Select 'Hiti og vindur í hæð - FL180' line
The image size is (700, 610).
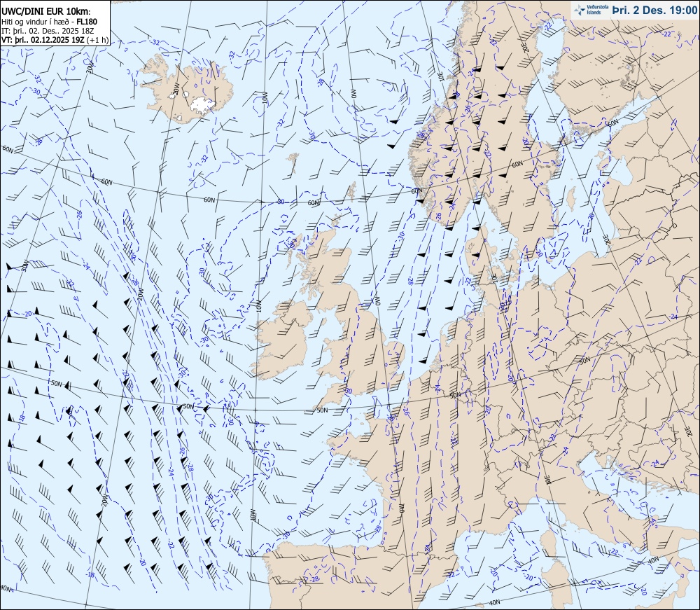(49, 22)
